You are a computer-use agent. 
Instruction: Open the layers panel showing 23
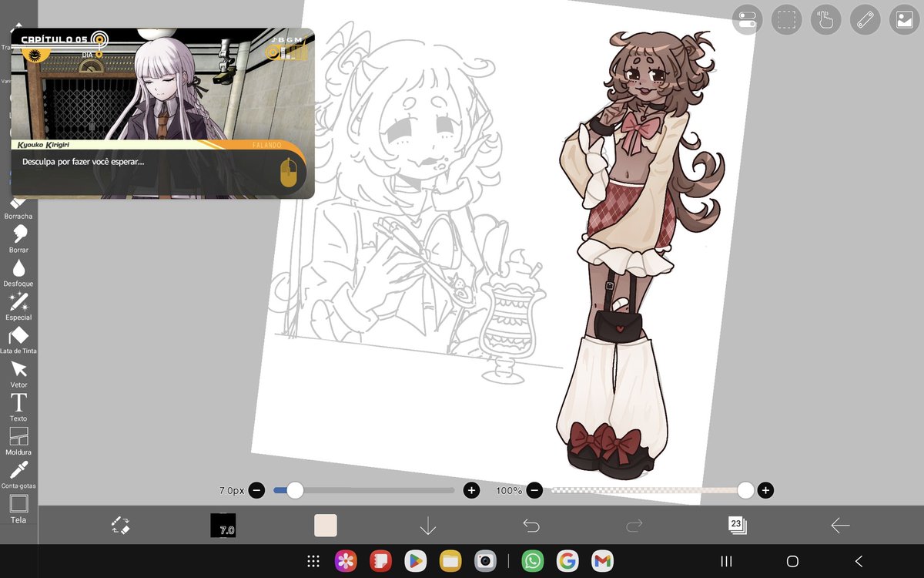tap(737, 526)
